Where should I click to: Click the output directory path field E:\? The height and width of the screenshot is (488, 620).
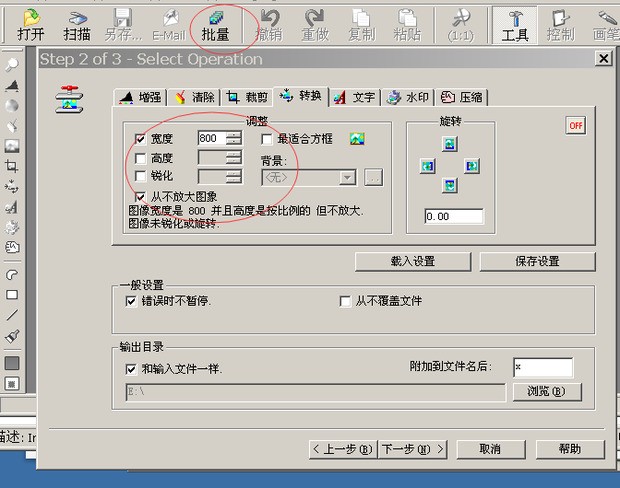point(316,392)
